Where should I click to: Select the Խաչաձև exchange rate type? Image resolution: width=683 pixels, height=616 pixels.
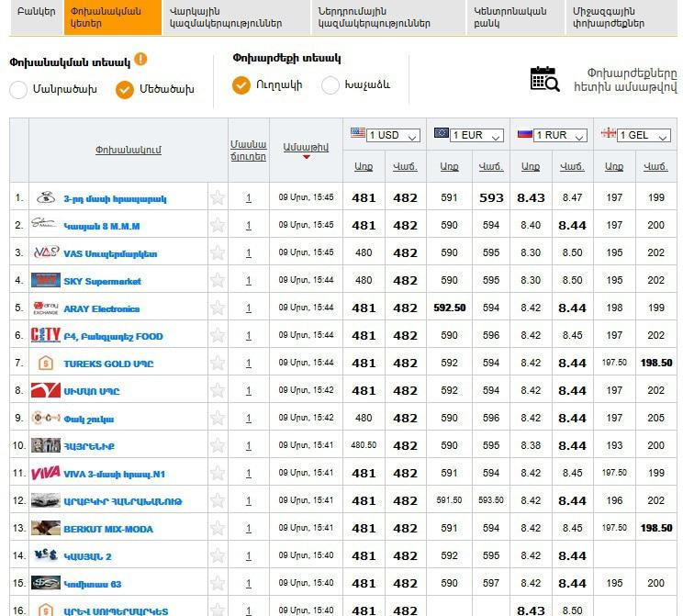(x=330, y=85)
